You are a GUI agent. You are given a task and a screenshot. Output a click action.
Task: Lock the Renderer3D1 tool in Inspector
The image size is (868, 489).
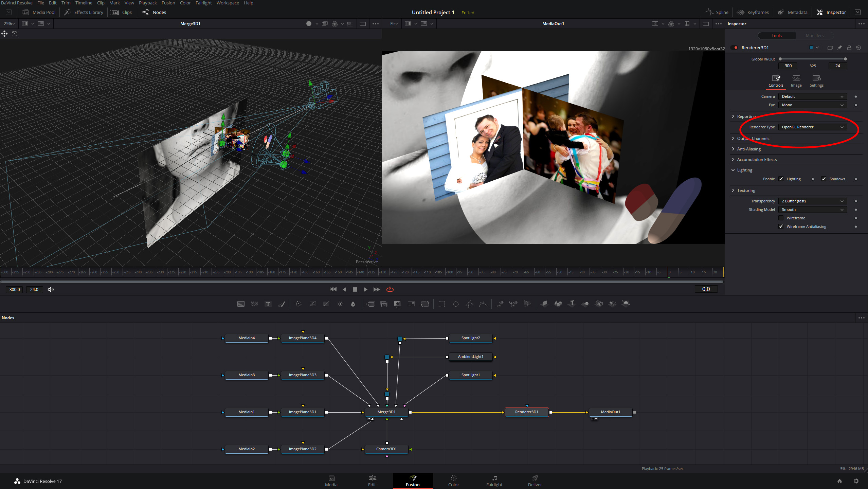[849, 48]
